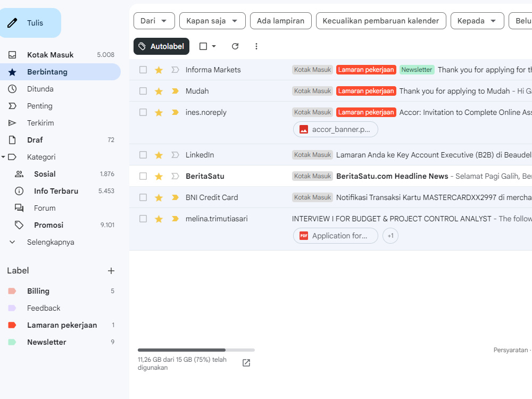
Task: Click the Persyaratan footer link
Action: [x=511, y=350]
